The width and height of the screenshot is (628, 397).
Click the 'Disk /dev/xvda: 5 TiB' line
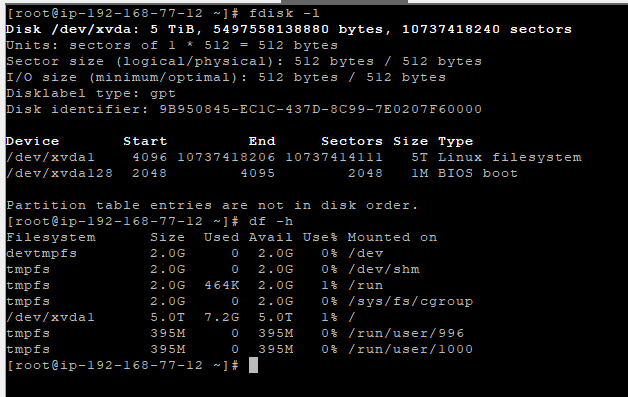[288, 29]
